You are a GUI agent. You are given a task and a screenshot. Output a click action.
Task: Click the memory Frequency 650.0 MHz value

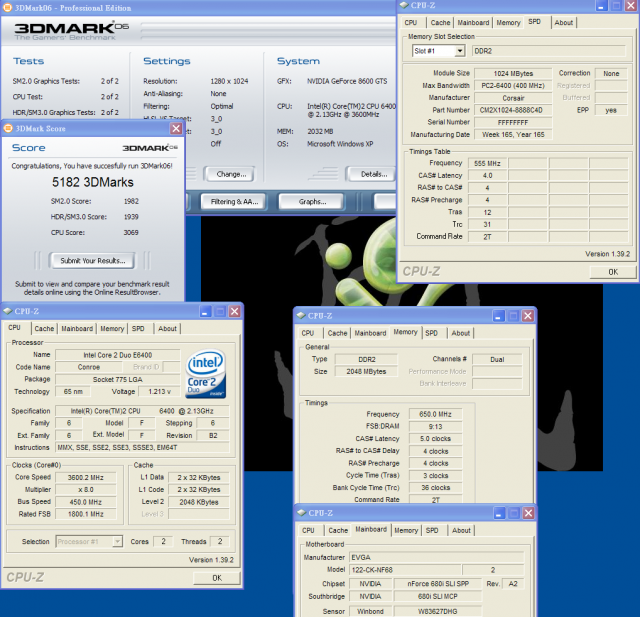(x=436, y=414)
